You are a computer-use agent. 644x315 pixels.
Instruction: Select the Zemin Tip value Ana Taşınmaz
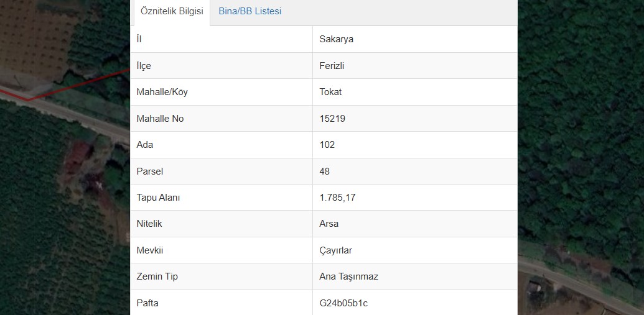(348, 276)
